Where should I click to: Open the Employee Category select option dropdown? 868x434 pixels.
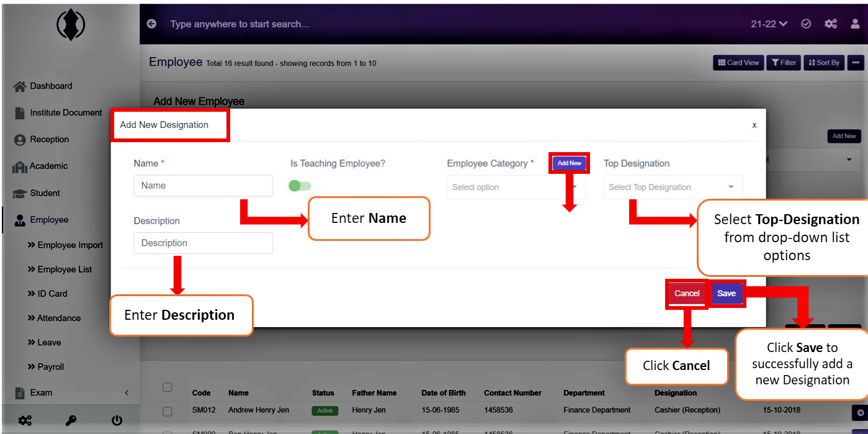(x=516, y=187)
